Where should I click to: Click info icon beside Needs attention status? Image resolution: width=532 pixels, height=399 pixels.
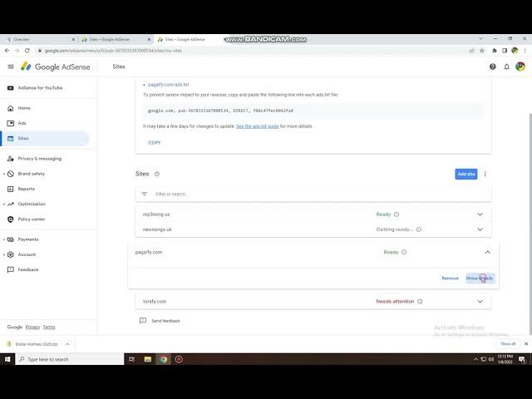tap(420, 301)
